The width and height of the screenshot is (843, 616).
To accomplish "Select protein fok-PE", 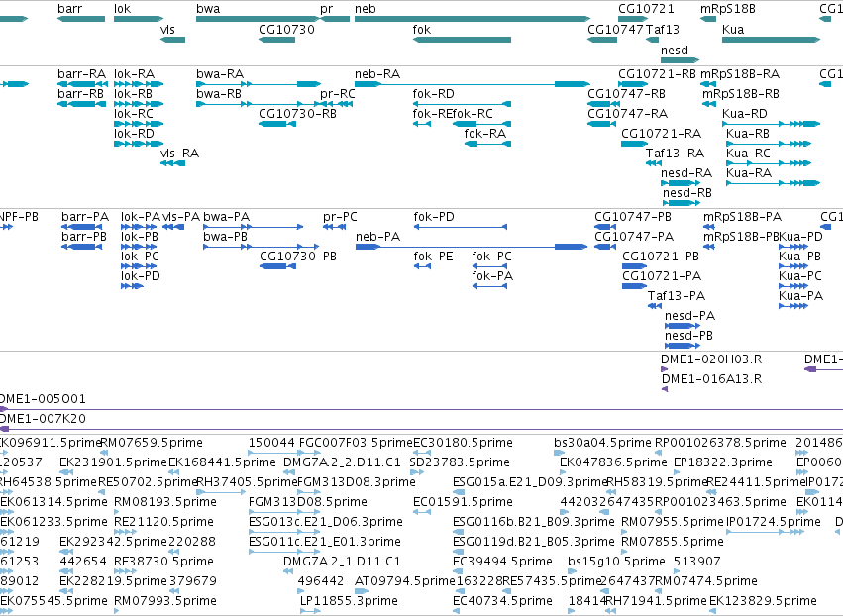I will click(433, 257).
